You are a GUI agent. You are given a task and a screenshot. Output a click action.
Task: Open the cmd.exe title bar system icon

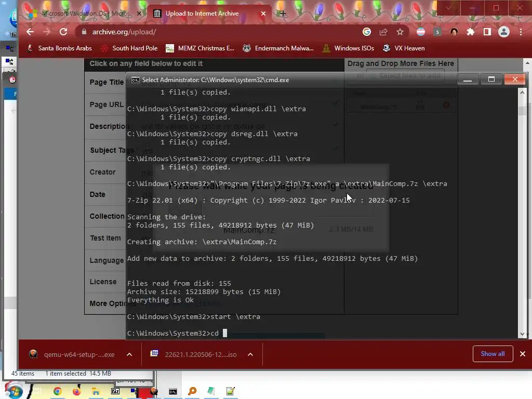136,80
